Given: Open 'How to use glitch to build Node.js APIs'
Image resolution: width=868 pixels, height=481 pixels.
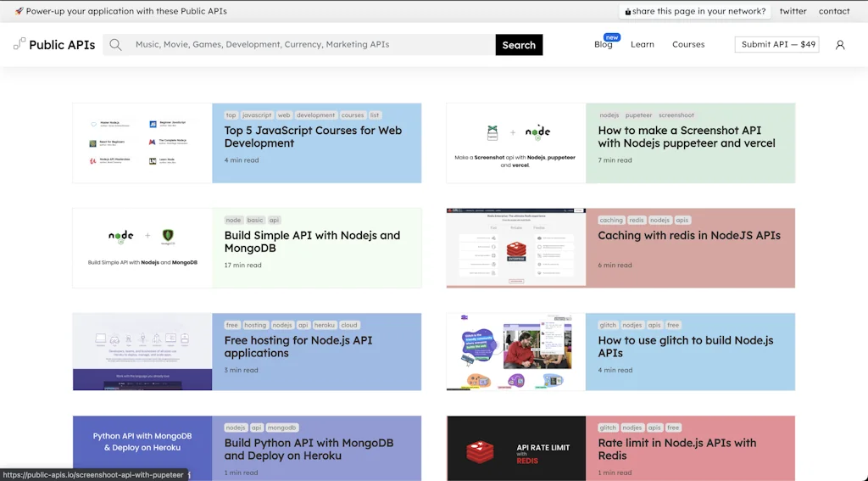Looking at the screenshot, I should tap(685, 346).
